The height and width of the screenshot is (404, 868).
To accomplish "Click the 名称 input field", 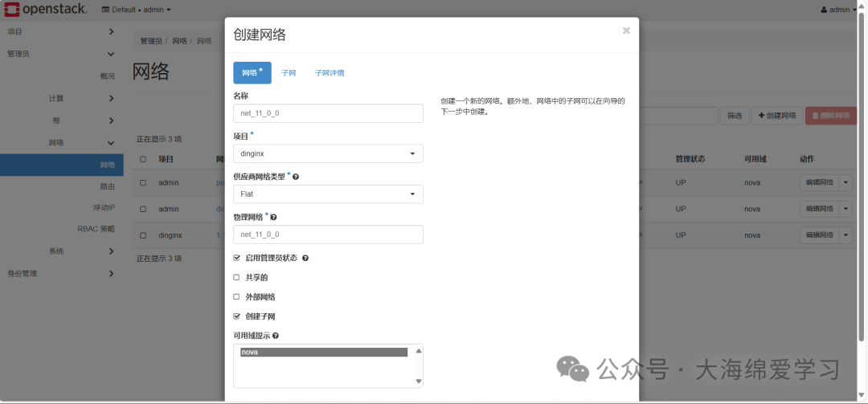I will pos(328,113).
